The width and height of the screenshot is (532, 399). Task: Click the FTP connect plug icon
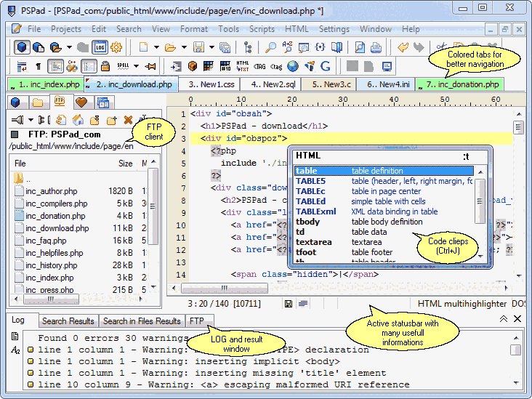[17, 120]
